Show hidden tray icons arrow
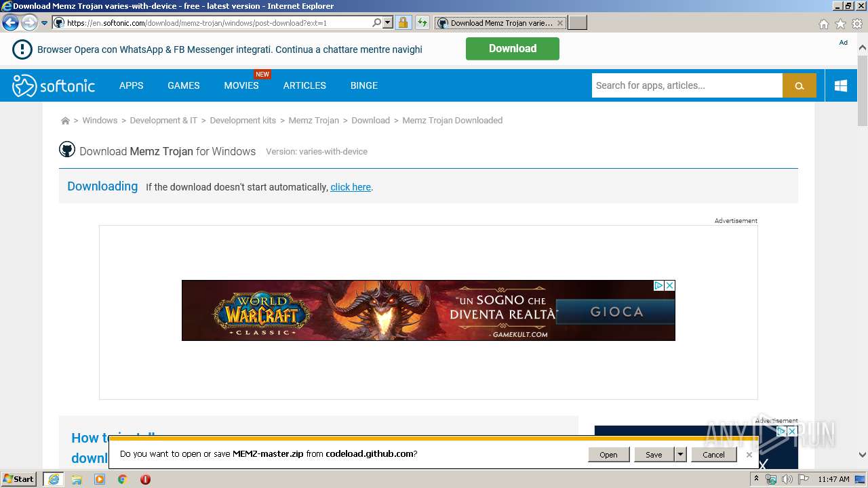 (756, 479)
